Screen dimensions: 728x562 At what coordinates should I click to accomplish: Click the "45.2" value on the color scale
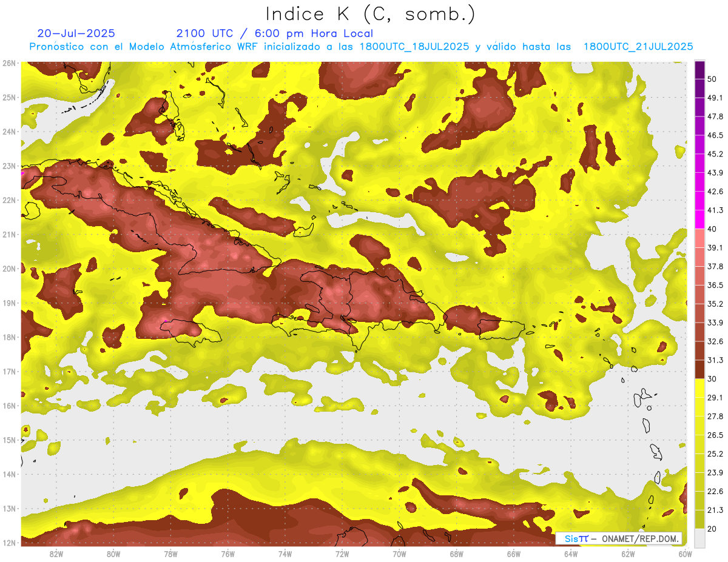tap(715, 154)
